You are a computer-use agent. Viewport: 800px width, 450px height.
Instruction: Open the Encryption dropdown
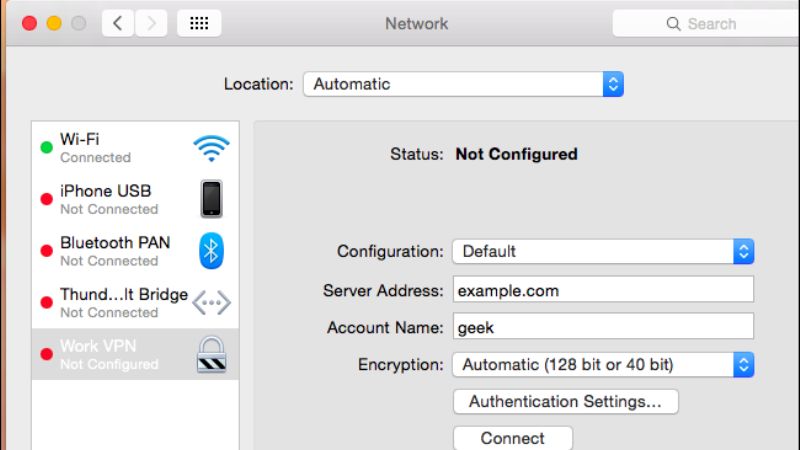click(x=603, y=365)
